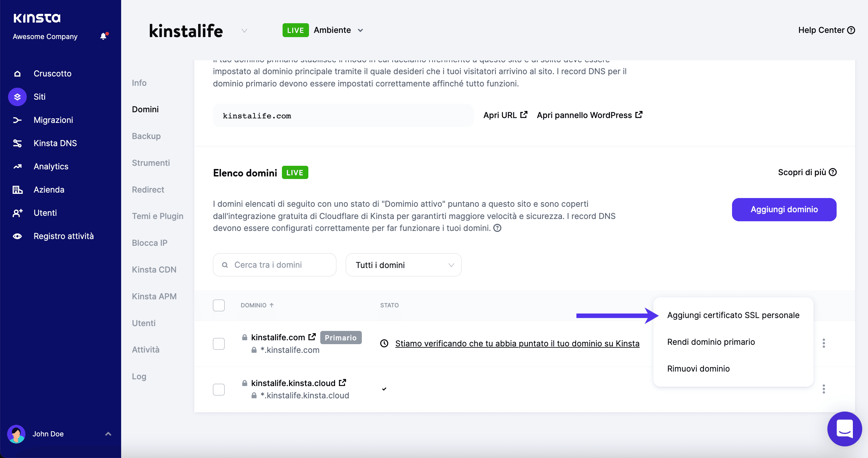Select Migrazioni in the sidebar
Viewport: 868px width, 458px height.
pyautogui.click(x=53, y=120)
